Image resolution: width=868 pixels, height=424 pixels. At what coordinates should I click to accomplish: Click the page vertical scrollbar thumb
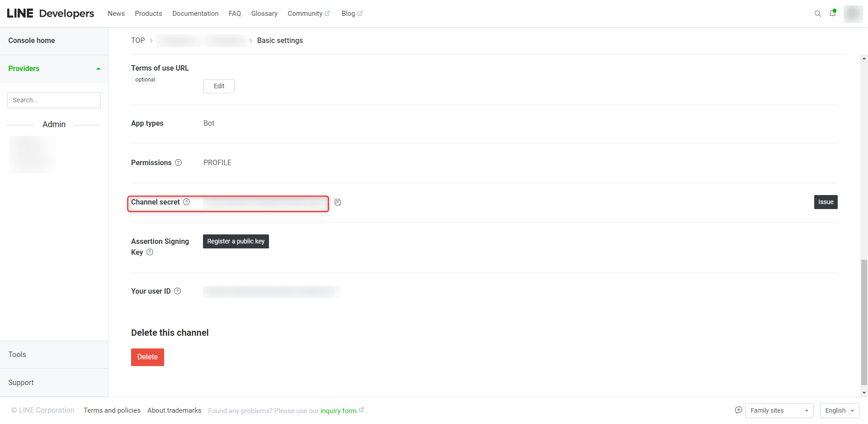864,322
